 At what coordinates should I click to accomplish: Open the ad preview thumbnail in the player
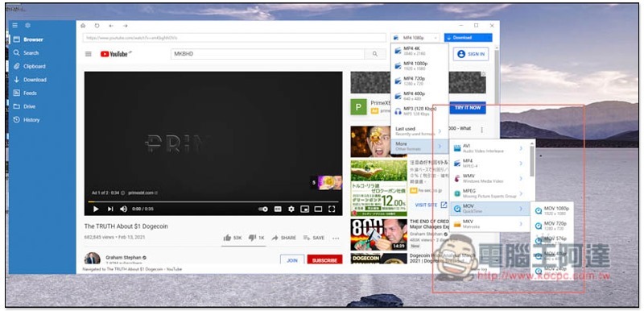click(x=330, y=182)
